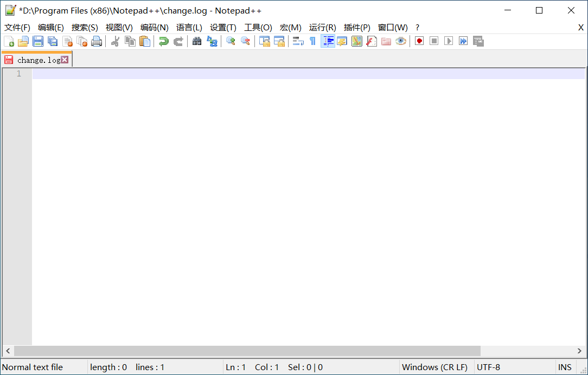Click the Close document toolbar icon
Image resolution: width=588 pixels, height=375 pixels.
point(67,41)
